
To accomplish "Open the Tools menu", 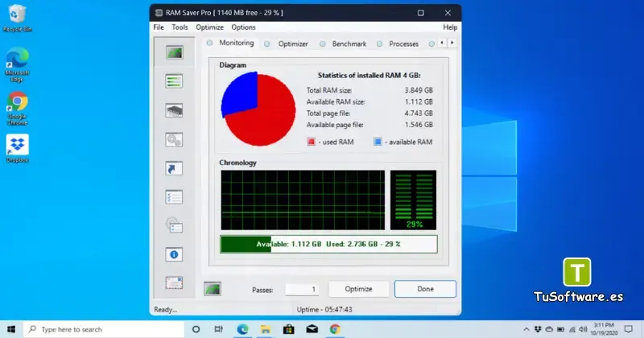I will [180, 27].
